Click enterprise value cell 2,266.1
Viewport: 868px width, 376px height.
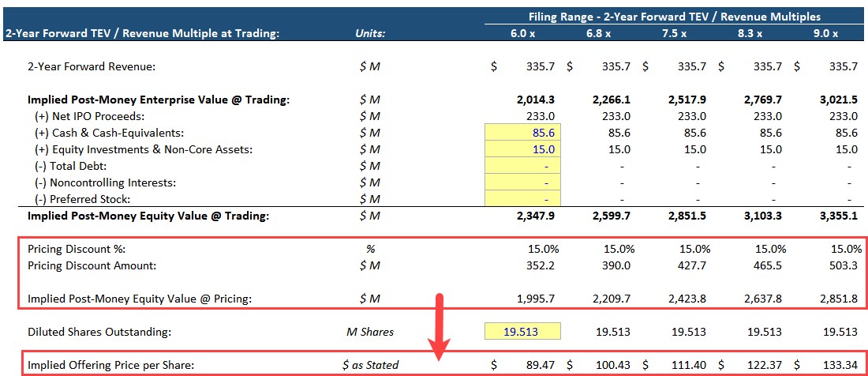(610, 100)
